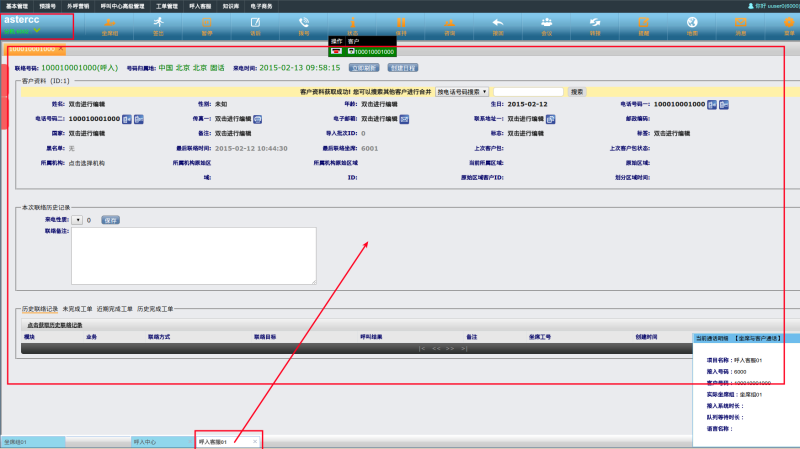This screenshot has width=800, height=449.
Task: Open the 按电话号码搜索 dropdown
Action: click(x=462, y=91)
